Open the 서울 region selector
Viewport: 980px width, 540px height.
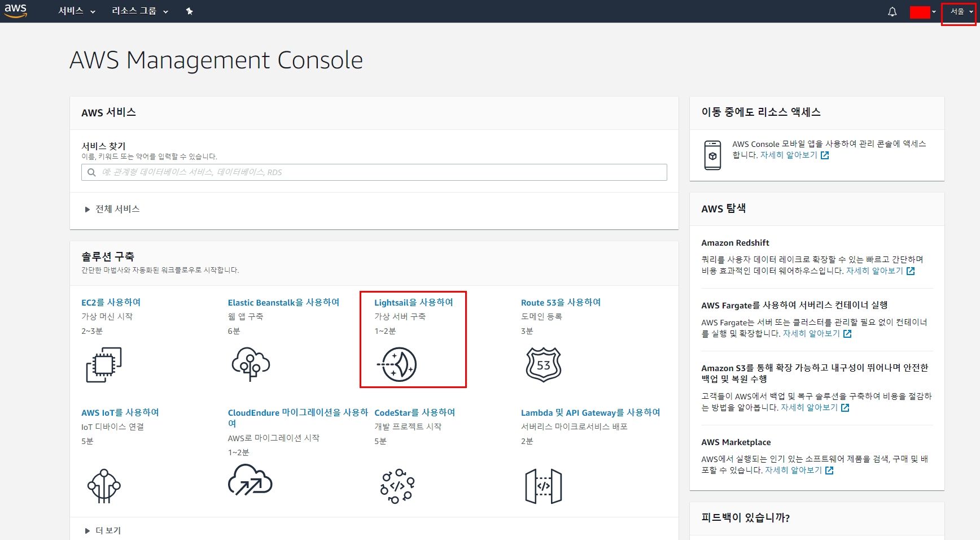(961, 11)
